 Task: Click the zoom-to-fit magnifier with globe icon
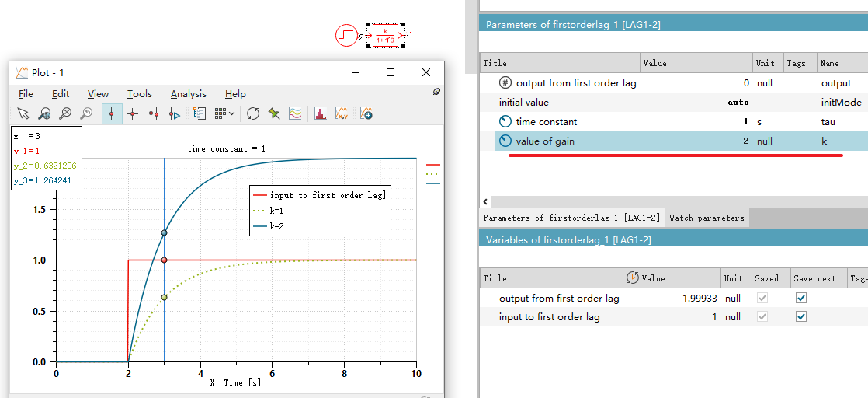[x=44, y=113]
